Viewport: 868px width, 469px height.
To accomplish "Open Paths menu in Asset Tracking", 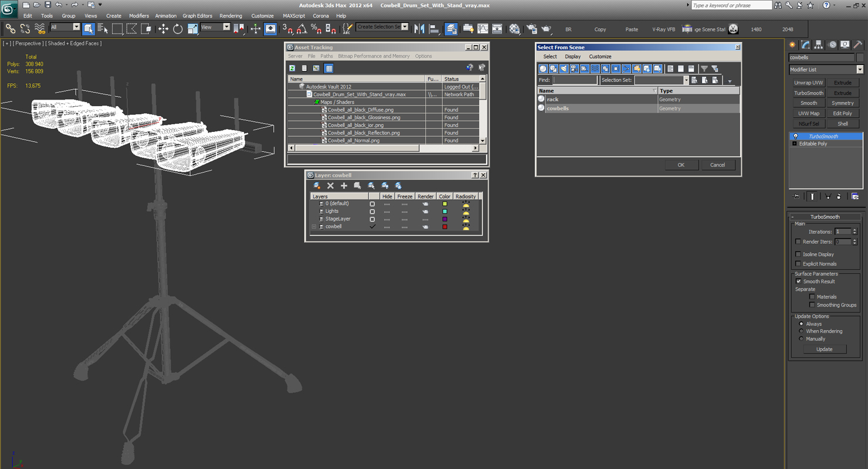I will click(327, 56).
